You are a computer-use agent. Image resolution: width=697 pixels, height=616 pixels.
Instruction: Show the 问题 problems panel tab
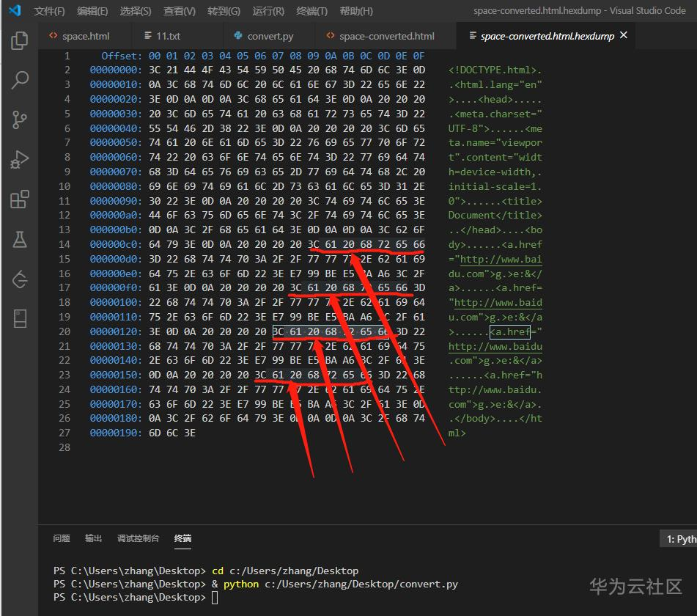tap(62, 538)
